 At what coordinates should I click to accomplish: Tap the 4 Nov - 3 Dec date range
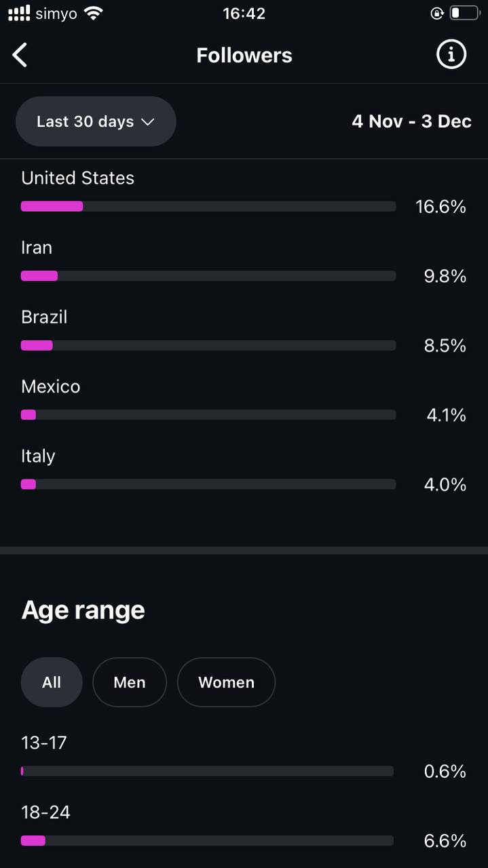point(411,121)
